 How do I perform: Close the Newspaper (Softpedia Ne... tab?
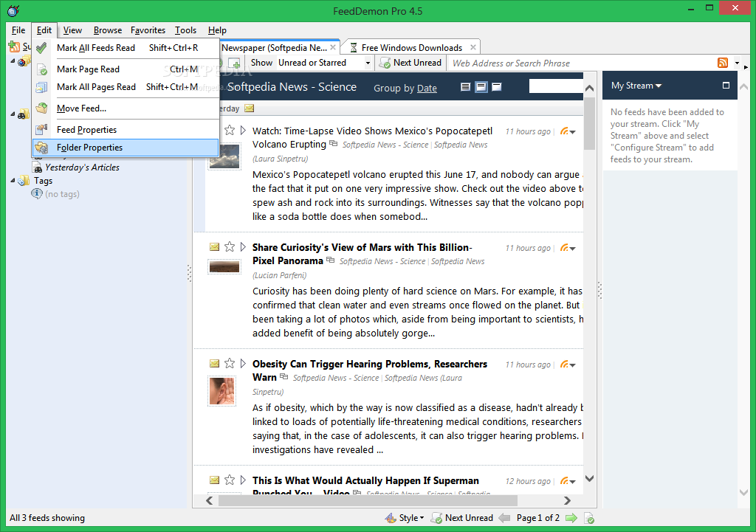pos(333,47)
